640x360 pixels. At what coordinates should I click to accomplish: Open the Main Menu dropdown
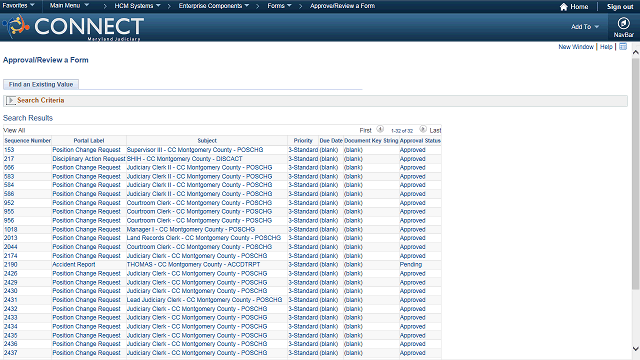69,6
